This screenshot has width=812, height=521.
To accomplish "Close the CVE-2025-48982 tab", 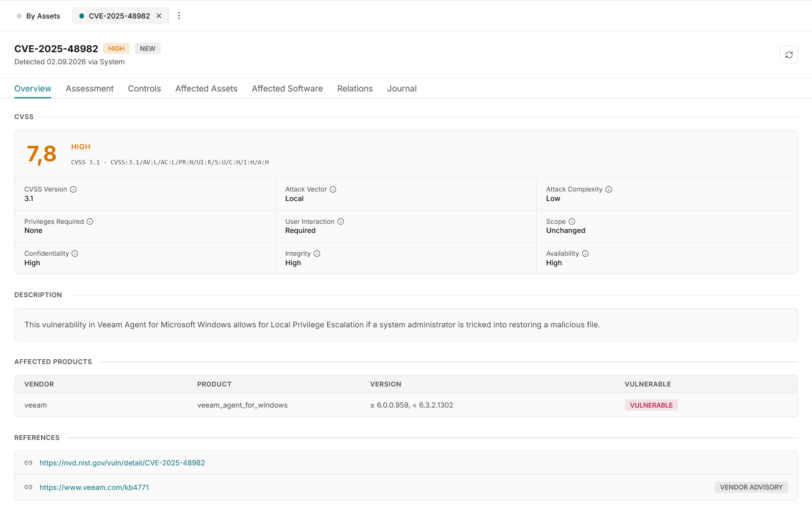I will (x=159, y=16).
